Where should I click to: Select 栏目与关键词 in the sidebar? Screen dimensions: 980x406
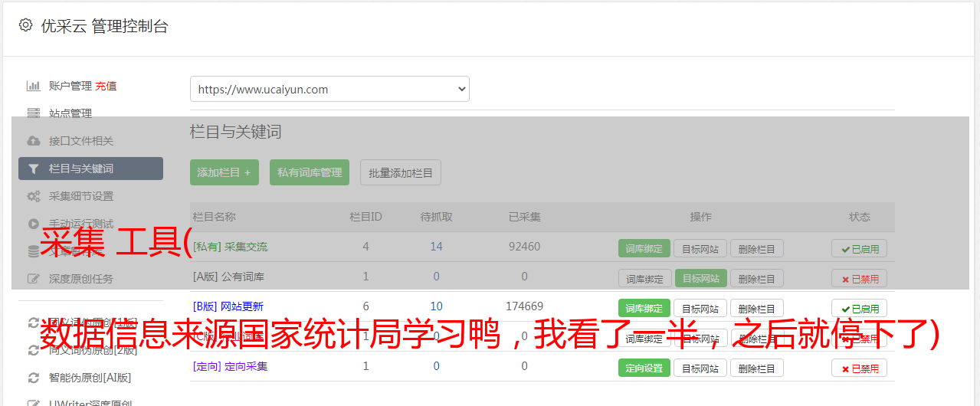pos(90,169)
